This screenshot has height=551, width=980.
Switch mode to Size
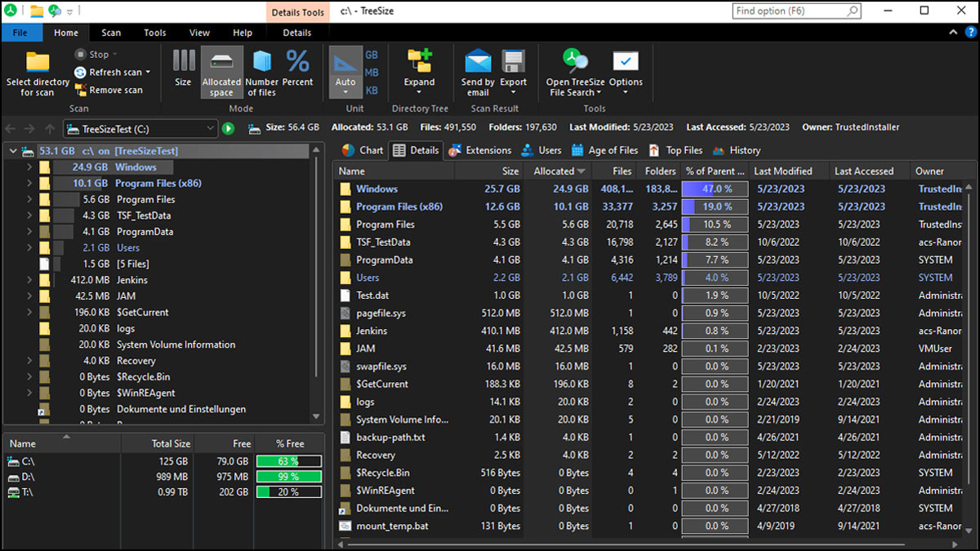[x=183, y=69]
